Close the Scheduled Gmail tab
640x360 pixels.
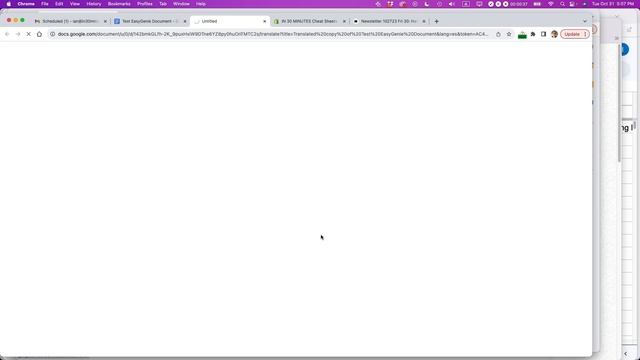(105, 21)
